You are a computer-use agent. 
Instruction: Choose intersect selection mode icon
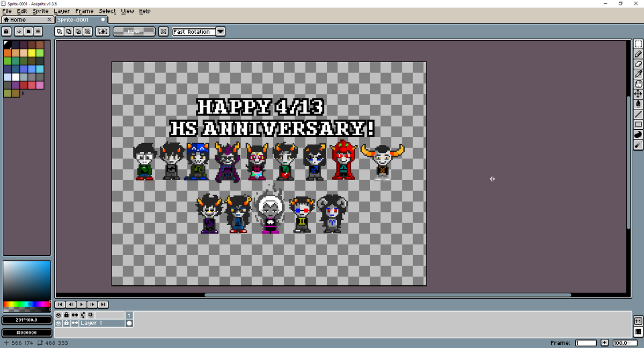[x=88, y=32]
